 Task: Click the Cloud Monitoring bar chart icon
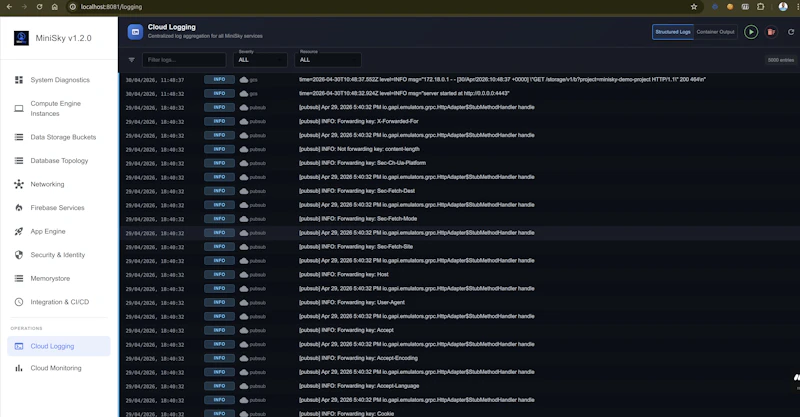[x=19, y=368]
